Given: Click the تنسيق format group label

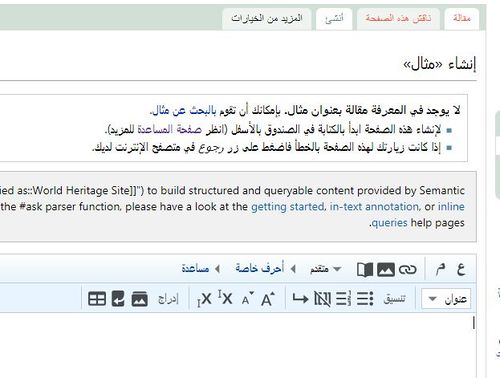Looking at the screenshot, I should click(x=395, y=299).
